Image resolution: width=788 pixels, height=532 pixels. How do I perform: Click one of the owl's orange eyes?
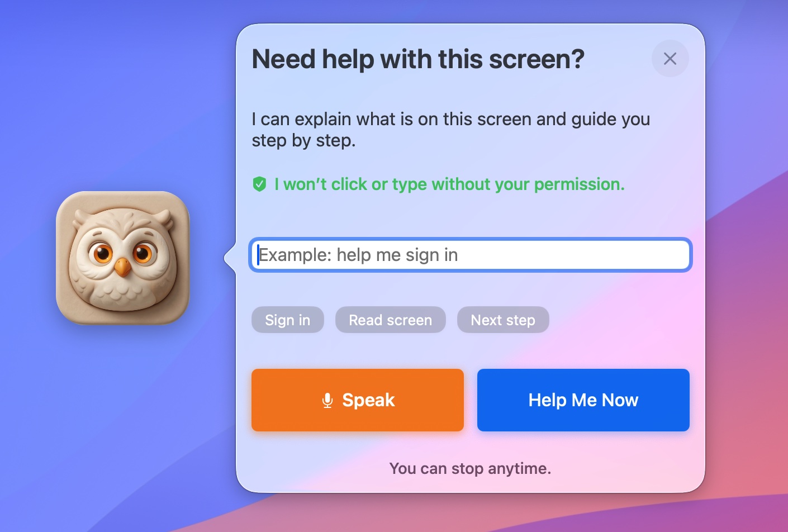pyautogui.click(x=103, y=253)
